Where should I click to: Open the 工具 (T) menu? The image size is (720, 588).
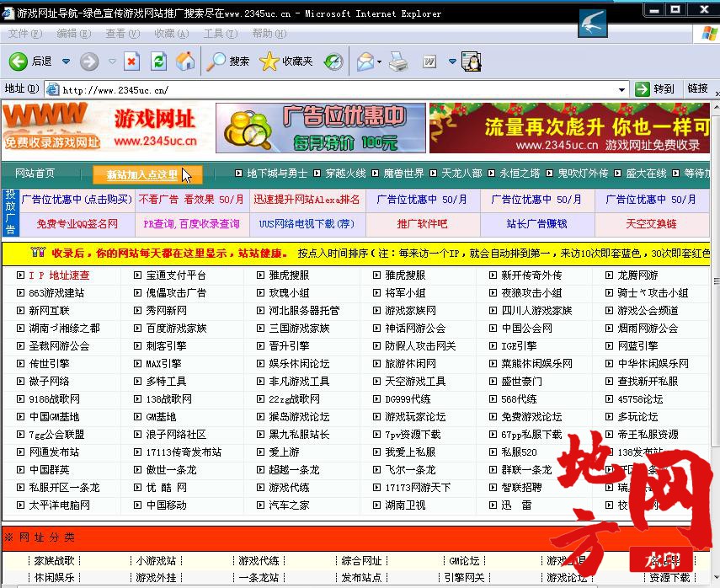221,34
